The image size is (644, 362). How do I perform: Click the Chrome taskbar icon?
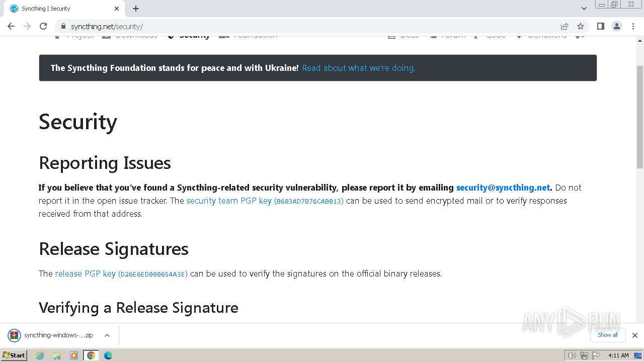point(91,355)
